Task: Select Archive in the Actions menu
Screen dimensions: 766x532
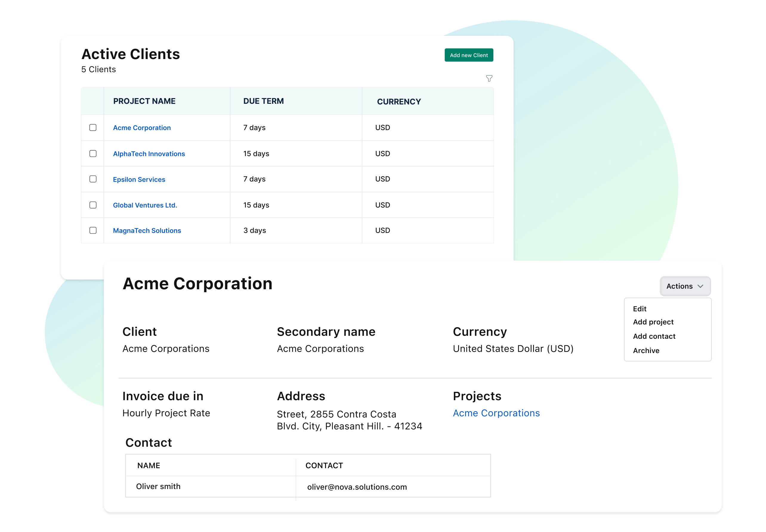Action: click(646, 350)
